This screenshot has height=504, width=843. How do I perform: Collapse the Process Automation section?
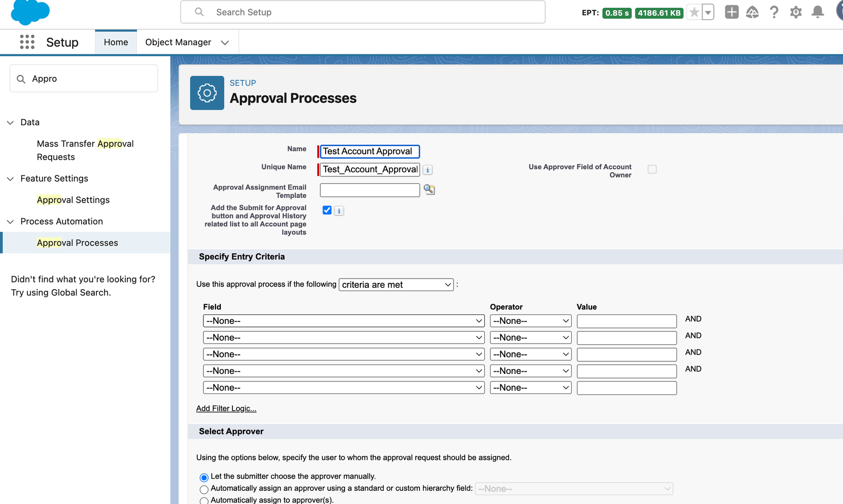[x=10, y=222]
